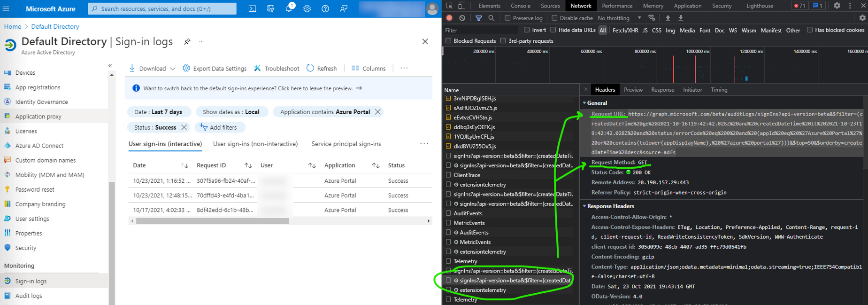Click the Azure search resources box
The image size is (868, 305).
(x=162, y=9)
